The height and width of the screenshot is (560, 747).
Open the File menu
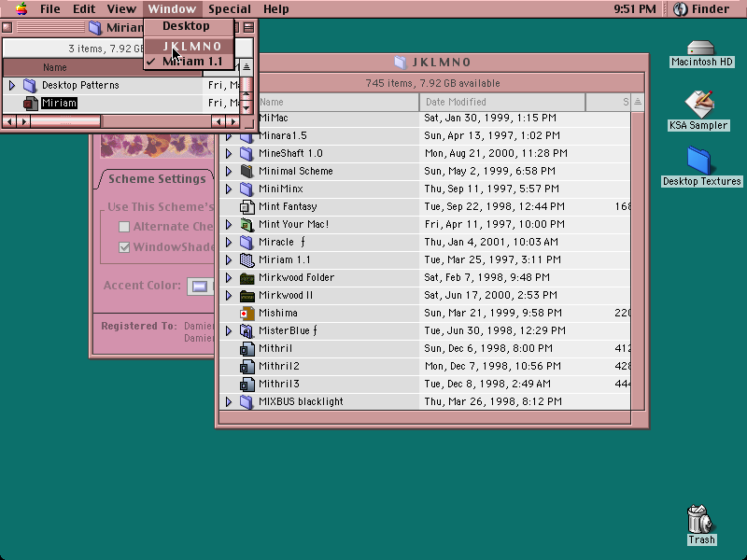coord(50,9)
